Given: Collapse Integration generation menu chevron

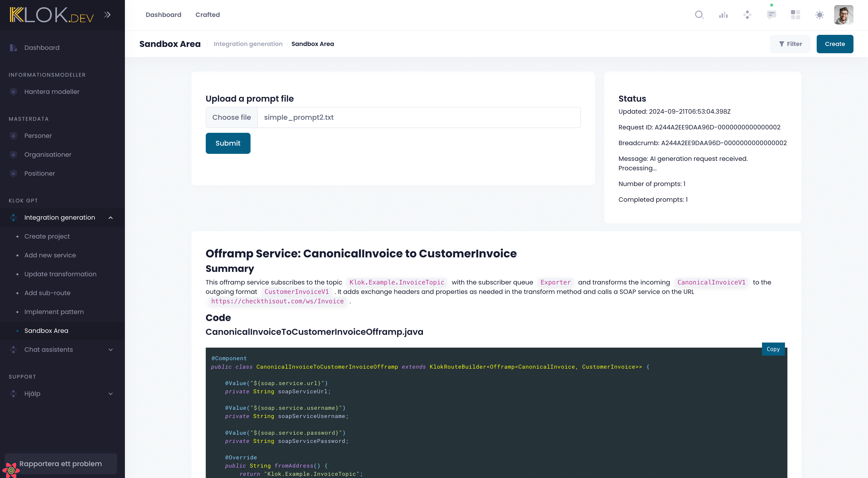Looking at the screenshot, I should tap(111, 218).
